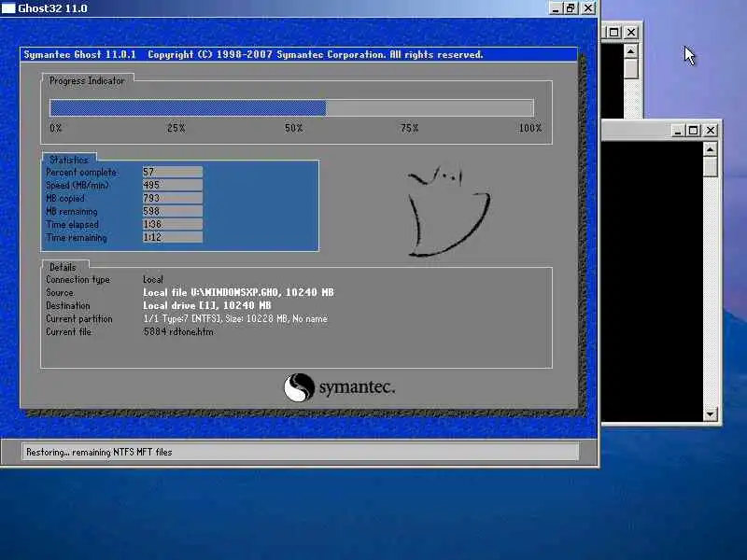Click the Statistics group label
This screenshot has height=560, width=747.
pos(69,160)
